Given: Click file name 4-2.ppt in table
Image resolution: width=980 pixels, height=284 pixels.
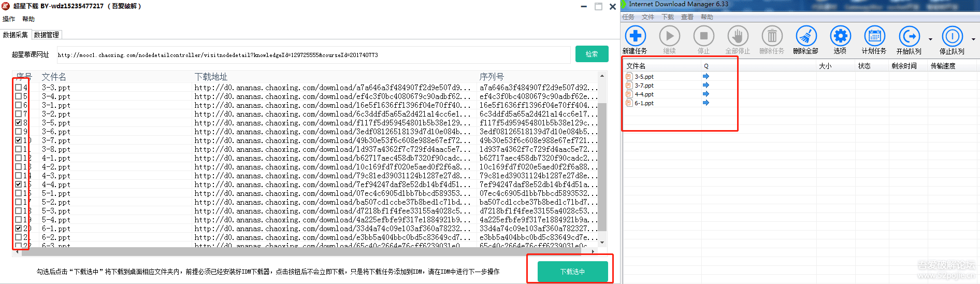Looking at the screenshot, I should click(x=56, y=167).
